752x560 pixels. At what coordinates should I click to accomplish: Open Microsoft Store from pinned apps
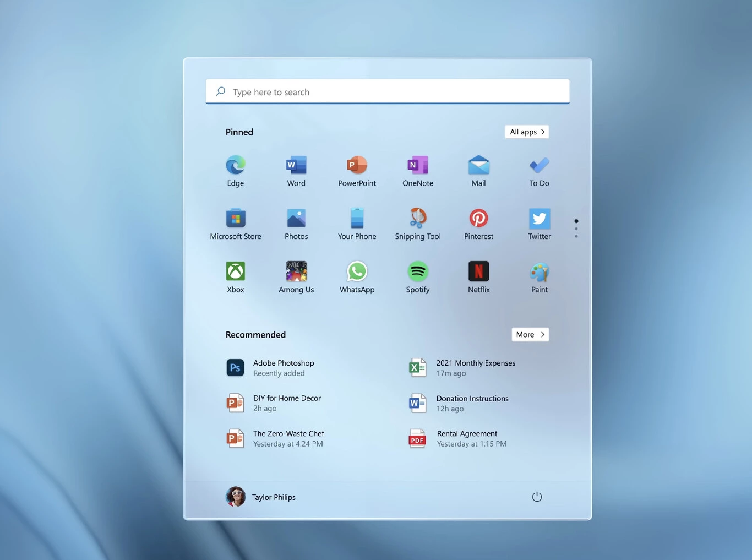tap(236, 219)
